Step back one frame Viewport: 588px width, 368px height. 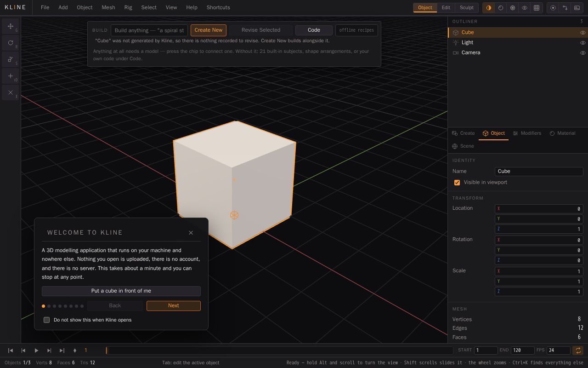point(23,351)
